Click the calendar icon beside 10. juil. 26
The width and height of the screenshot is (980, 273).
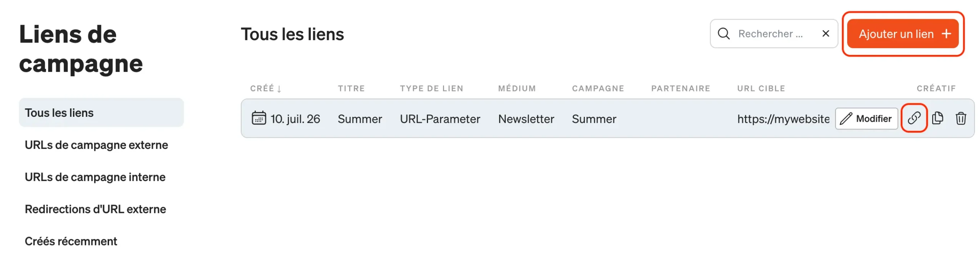[258, 118]
